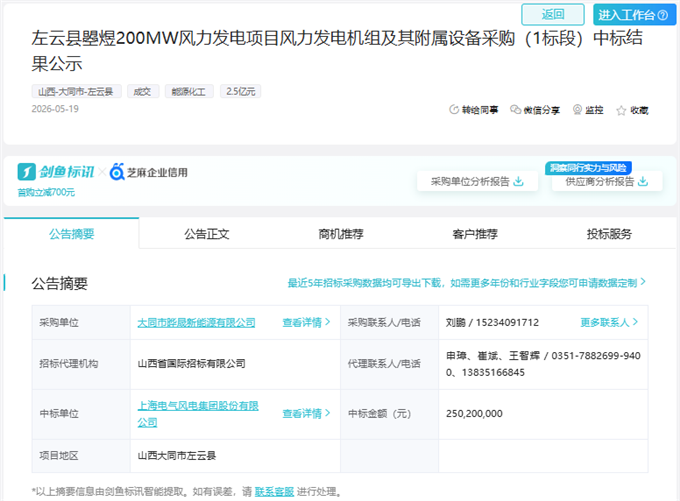
Task: Click the 2.5亿元 tag
Action: pyautogui.click(x=240, y=92)
